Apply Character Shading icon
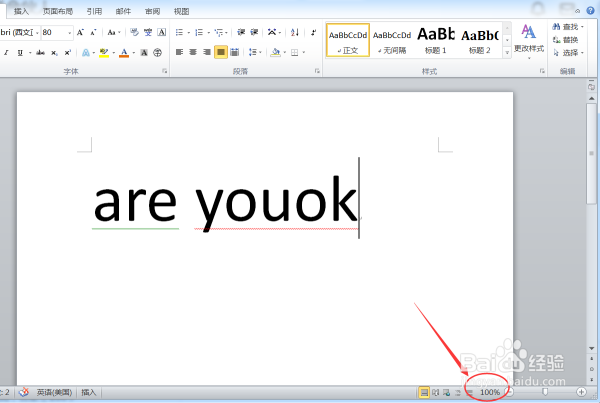 click(144, 52)
